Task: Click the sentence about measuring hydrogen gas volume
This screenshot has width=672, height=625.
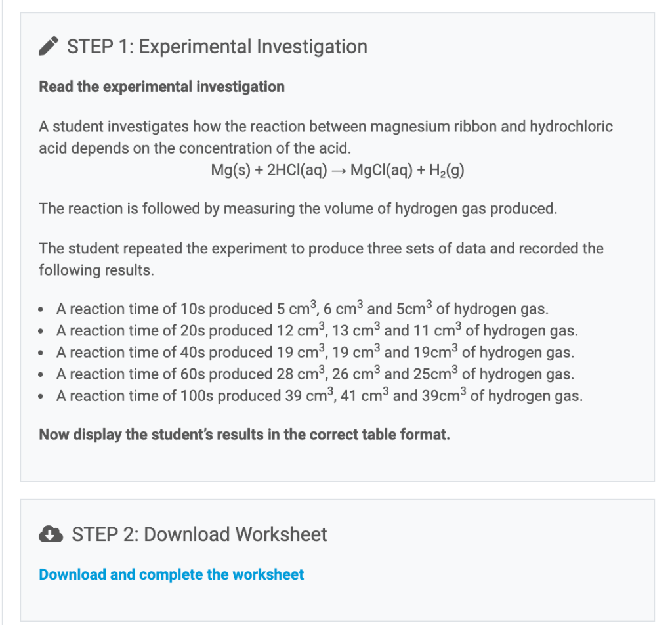Action: 298,209
